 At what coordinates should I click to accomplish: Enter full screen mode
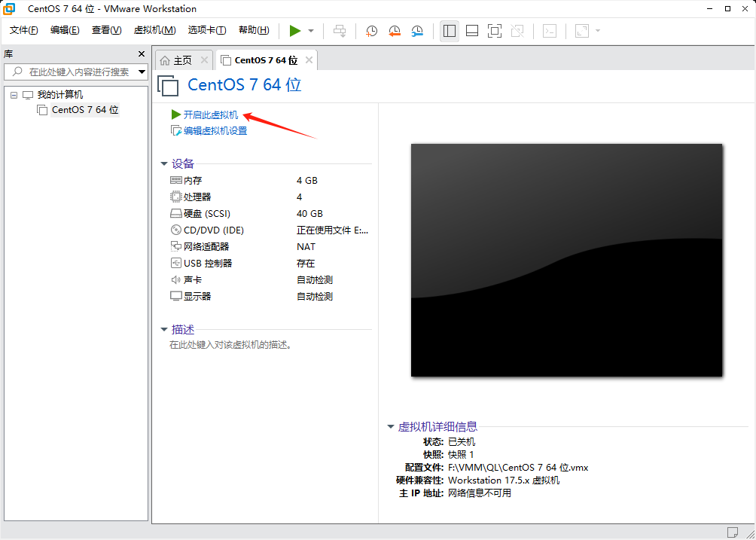[x=495, y=31]
